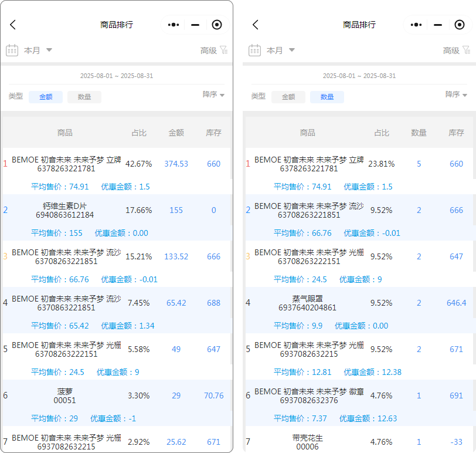Click 高级 text in left panel
476x453 pixels.
209,50
